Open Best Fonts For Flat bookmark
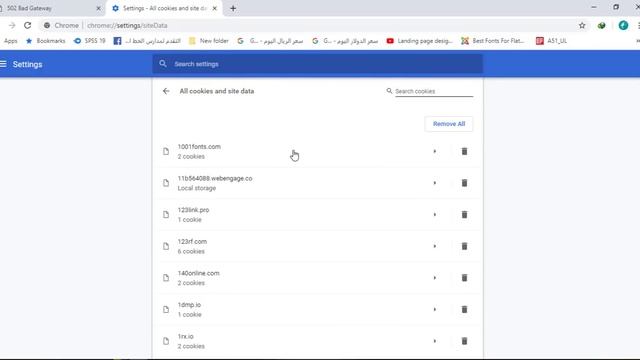 coord(493,41)
